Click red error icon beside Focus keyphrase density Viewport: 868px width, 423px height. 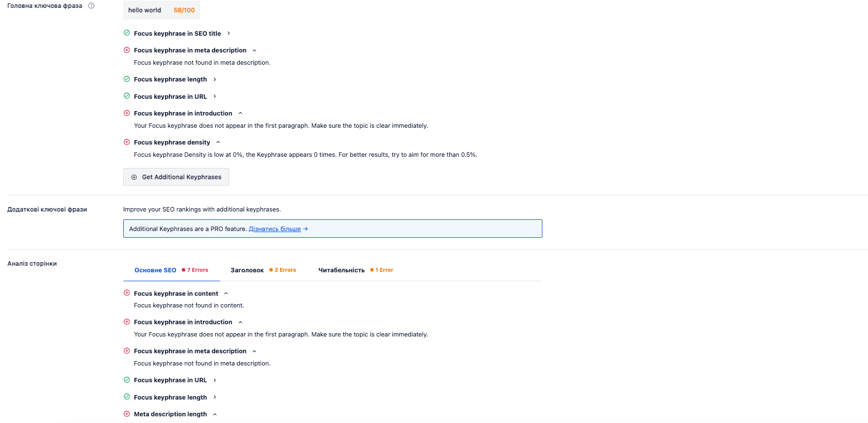(127, 142)
